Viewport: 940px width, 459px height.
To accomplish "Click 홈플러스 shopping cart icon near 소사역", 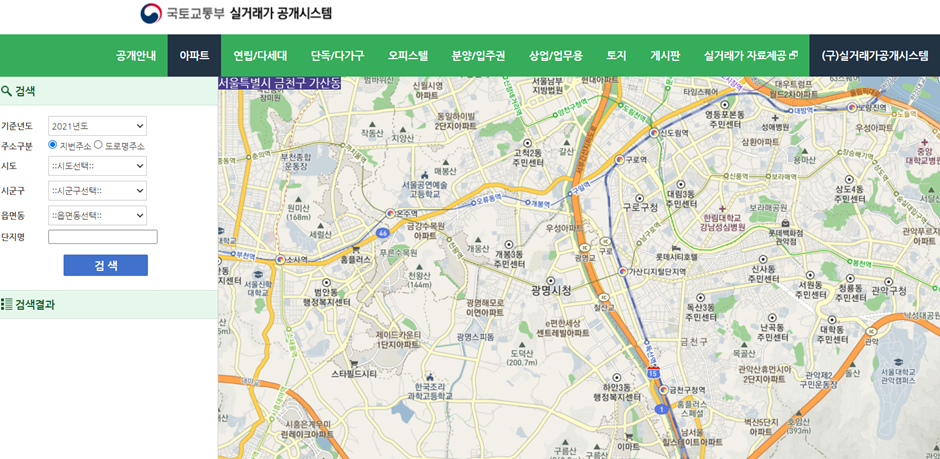I will (355, 249).
